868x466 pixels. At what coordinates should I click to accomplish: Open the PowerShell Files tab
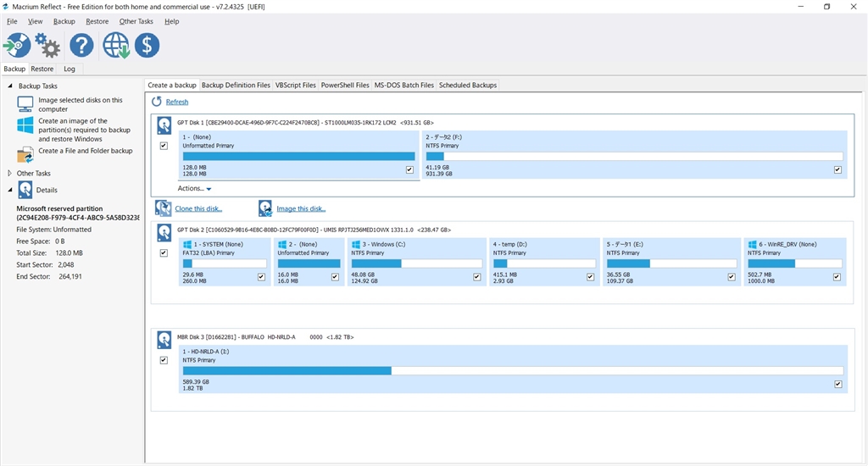(x=345, y=86)
